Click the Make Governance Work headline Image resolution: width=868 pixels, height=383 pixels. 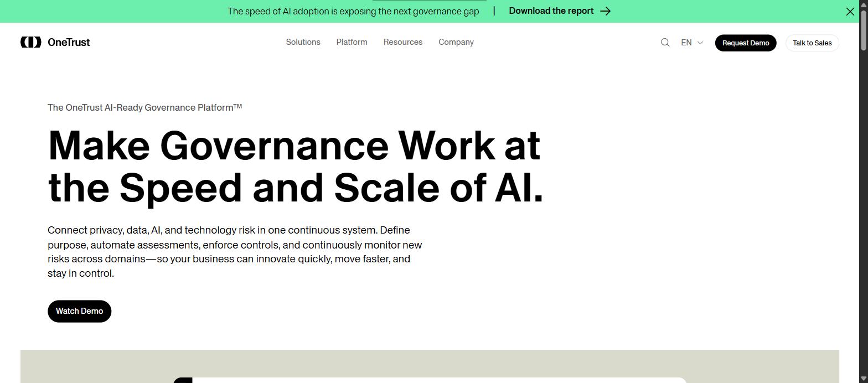(x=296, y=167)
